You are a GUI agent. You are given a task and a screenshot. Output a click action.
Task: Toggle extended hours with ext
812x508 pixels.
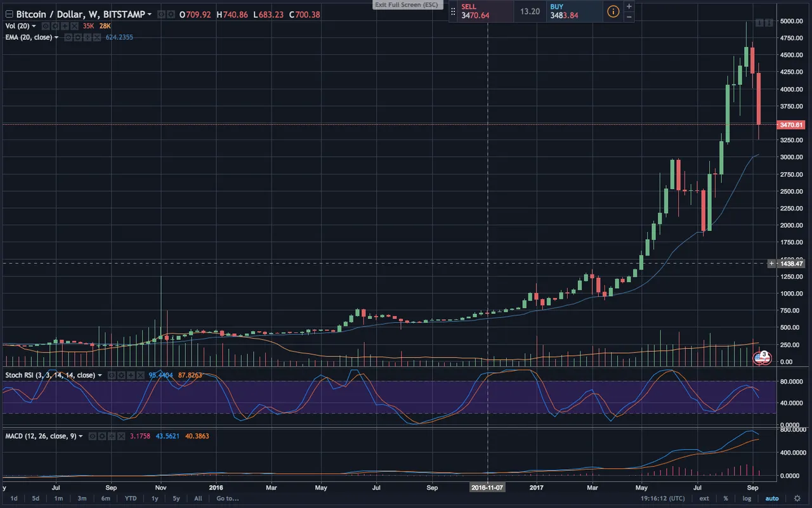click(704, 498)
